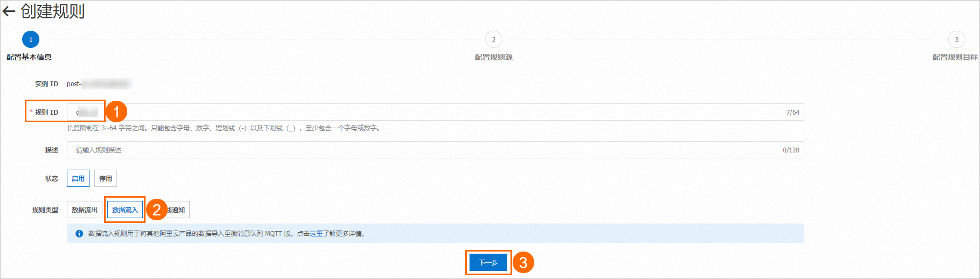Viewport: 980px width, 279px height.
Task: Click the 描述 description input field
Action: pos(435,150)
